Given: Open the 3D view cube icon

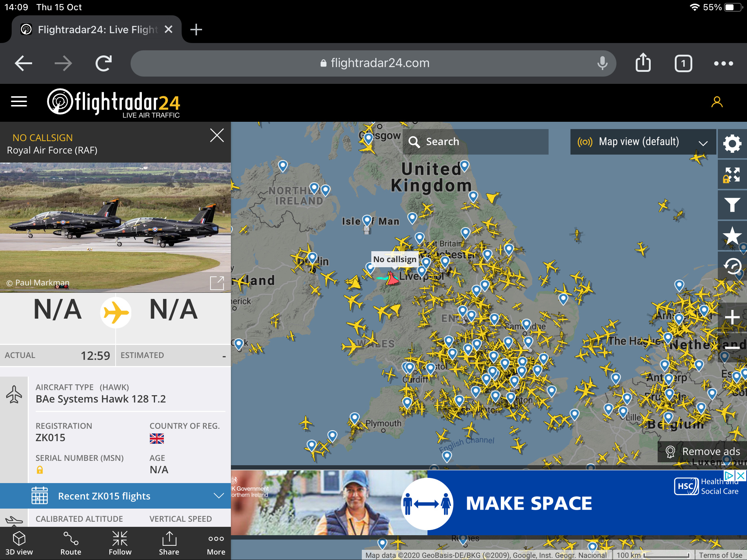Looking at the screenshot, I should [19, 543].
